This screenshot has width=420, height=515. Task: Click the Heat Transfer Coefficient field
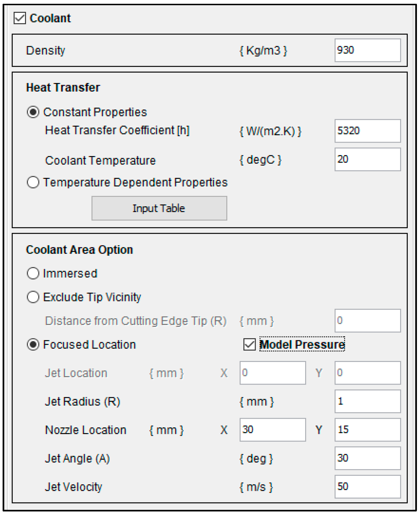(x=367, y=131)
